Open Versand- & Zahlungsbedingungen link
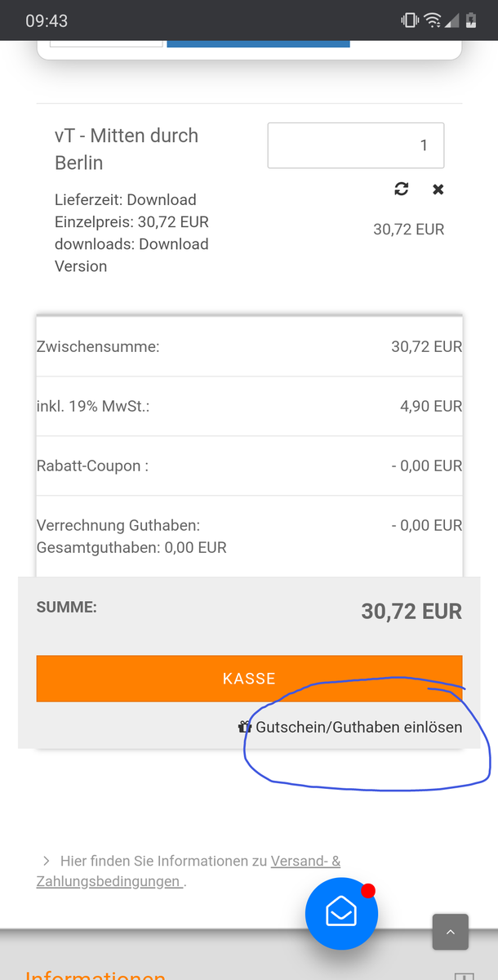This screenshot has height=980, width=498. [x=305, y=861]
